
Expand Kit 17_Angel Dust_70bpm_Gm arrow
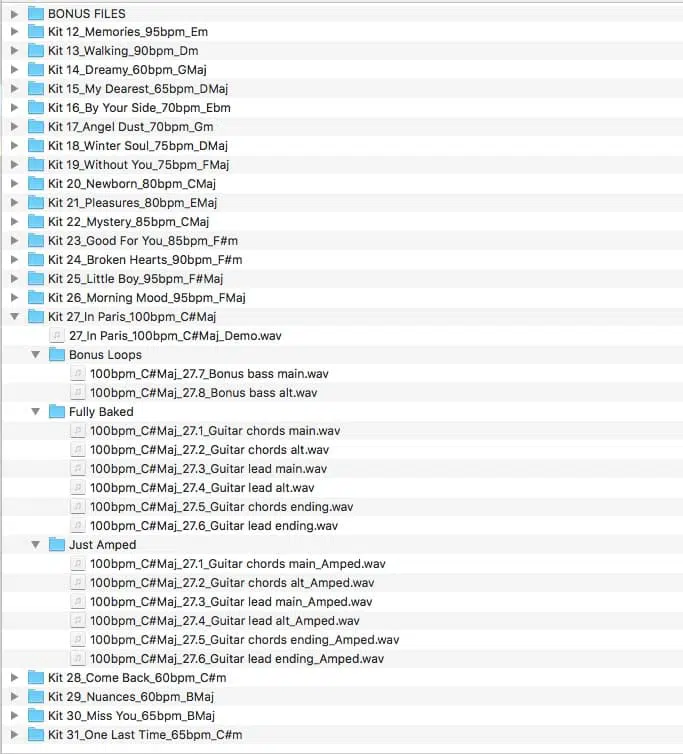[x=14, y=126]
